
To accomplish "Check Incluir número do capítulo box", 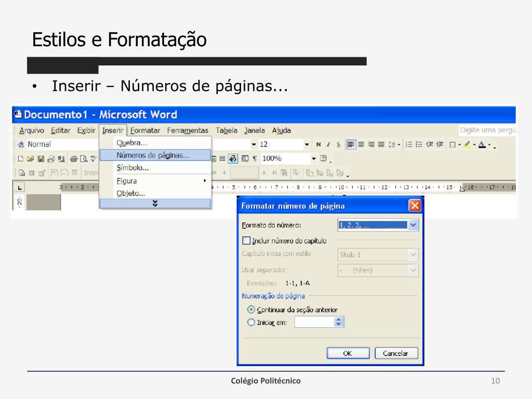I will [x=246, y=241].
